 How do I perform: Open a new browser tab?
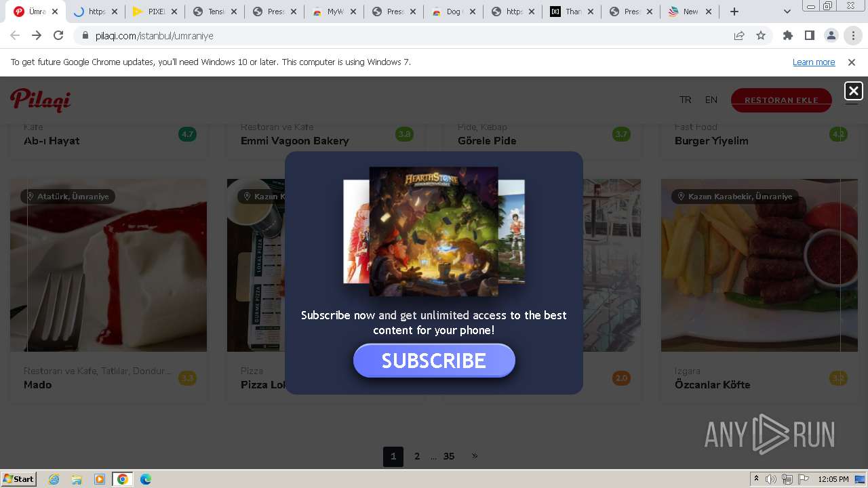pyautogui.click(x=734, y=12)
